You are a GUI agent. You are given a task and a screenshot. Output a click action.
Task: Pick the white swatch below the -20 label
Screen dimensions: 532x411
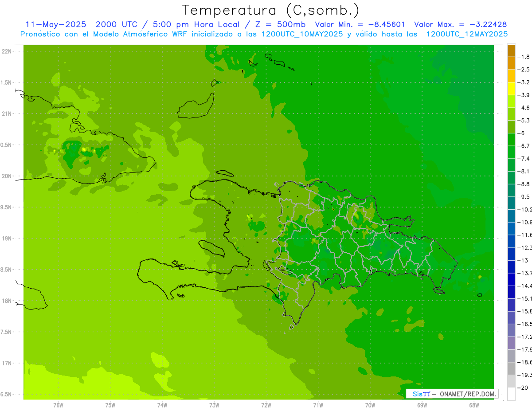tap(511, 394)
